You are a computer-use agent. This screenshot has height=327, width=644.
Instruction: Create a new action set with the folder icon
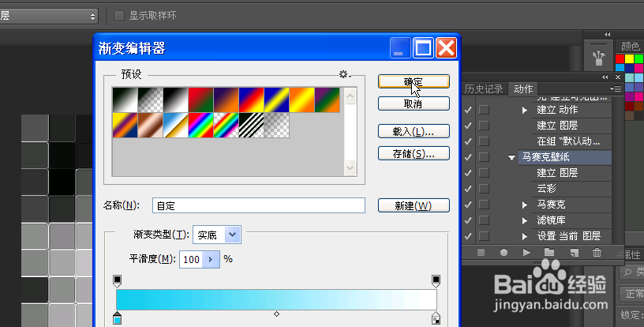pyautogui.click(x=549, y=253)
